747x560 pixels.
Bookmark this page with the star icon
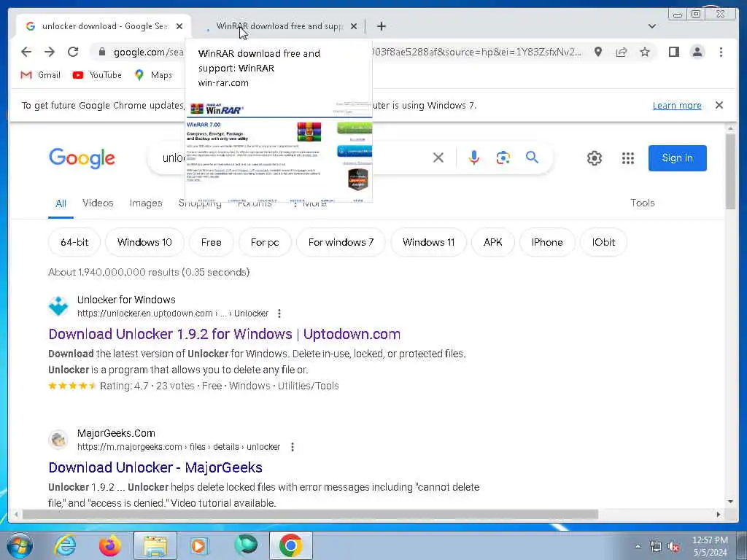pos(645,52)
